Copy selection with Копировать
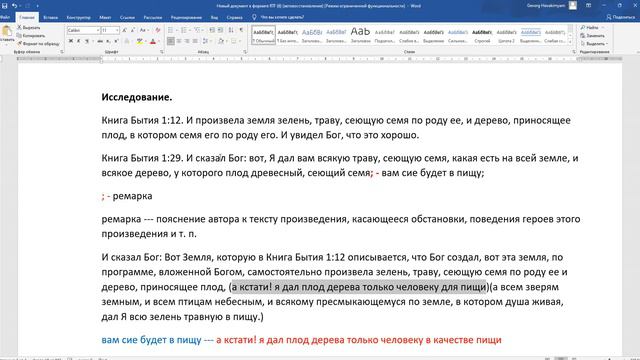640x360 pixels. coord(31,36)
